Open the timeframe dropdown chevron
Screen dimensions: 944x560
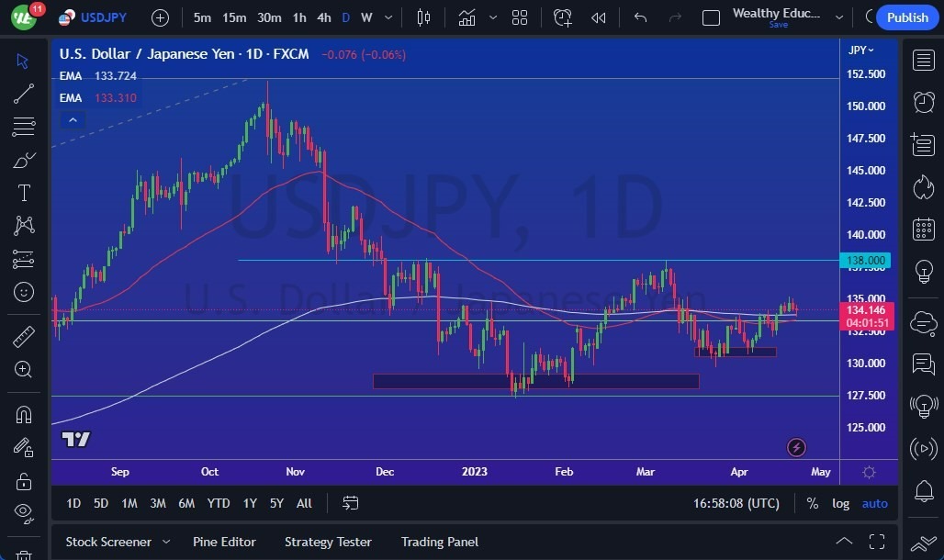tap(388, 17)
